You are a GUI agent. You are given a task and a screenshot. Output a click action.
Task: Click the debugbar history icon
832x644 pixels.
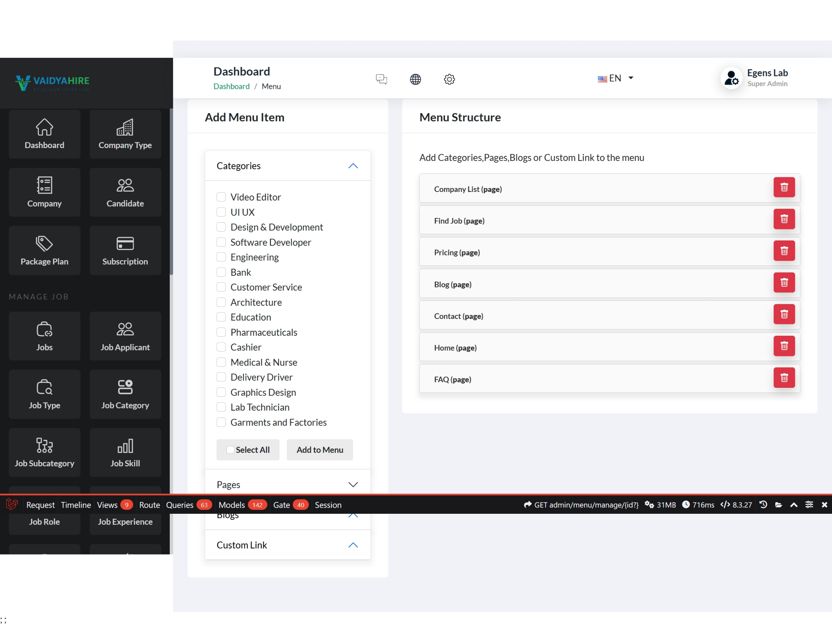coord(763,504)
